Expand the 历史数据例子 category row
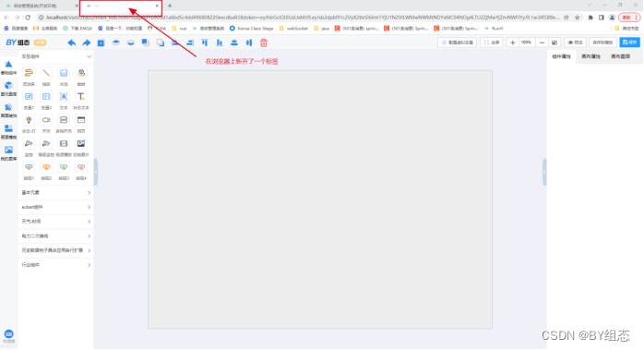644x350 pixels. [56, 250]
